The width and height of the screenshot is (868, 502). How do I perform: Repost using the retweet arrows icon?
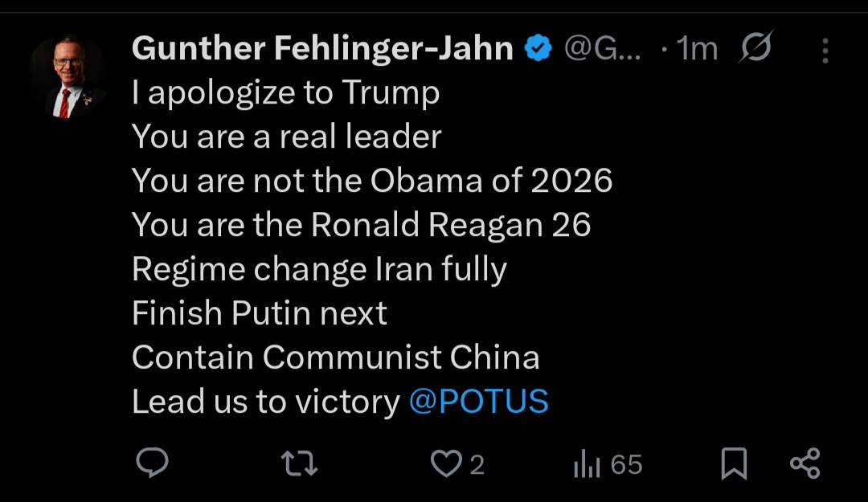click(299, 463)
